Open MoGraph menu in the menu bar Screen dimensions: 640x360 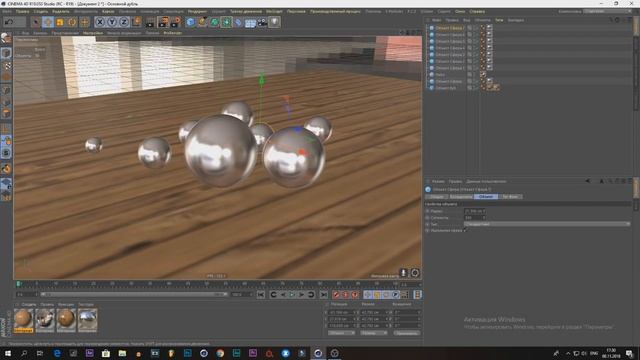coord(274,11)
